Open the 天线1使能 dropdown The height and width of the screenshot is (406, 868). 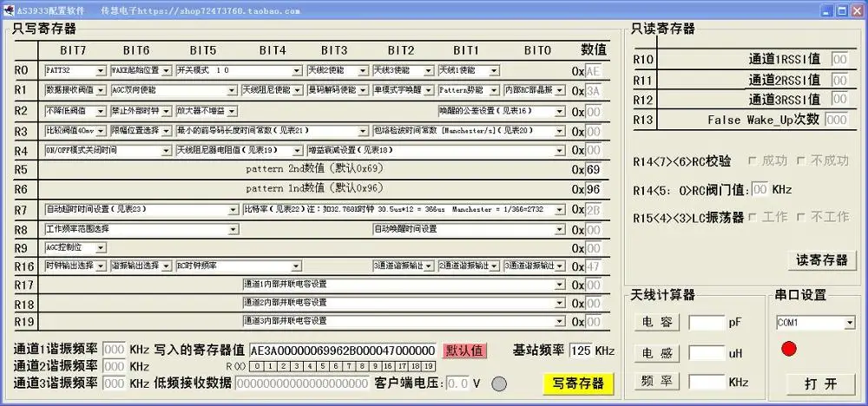(469, 71)
